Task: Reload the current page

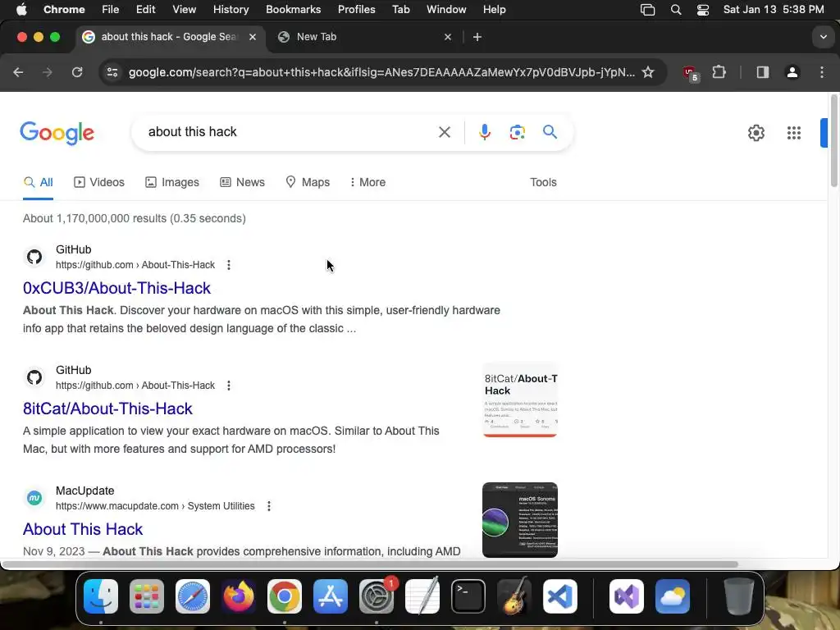Action: point(77,72)
